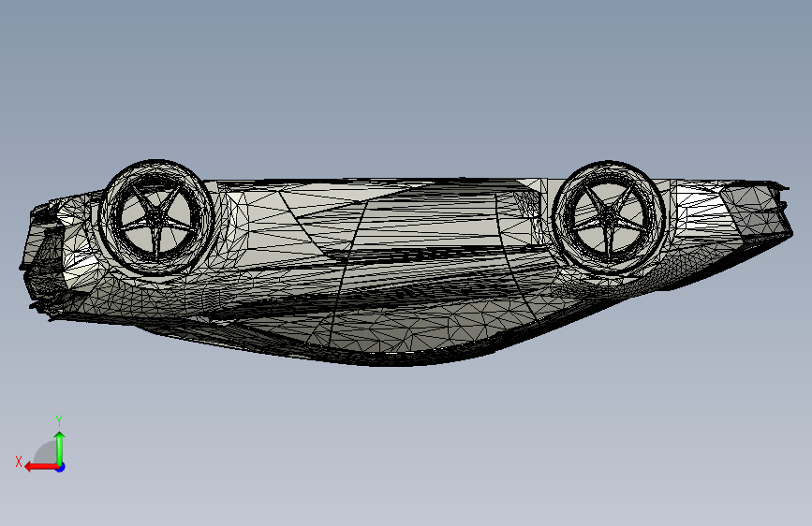Click the gray XY plane quadrant of the triad
The width and height of the screenshot is (812, 526).
point(45,452)
